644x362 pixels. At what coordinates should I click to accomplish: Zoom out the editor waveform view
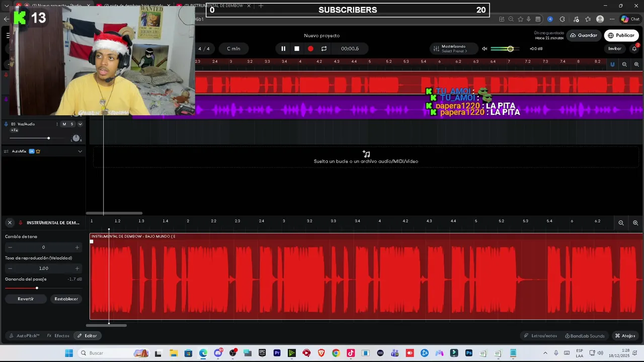coord(621,223)
